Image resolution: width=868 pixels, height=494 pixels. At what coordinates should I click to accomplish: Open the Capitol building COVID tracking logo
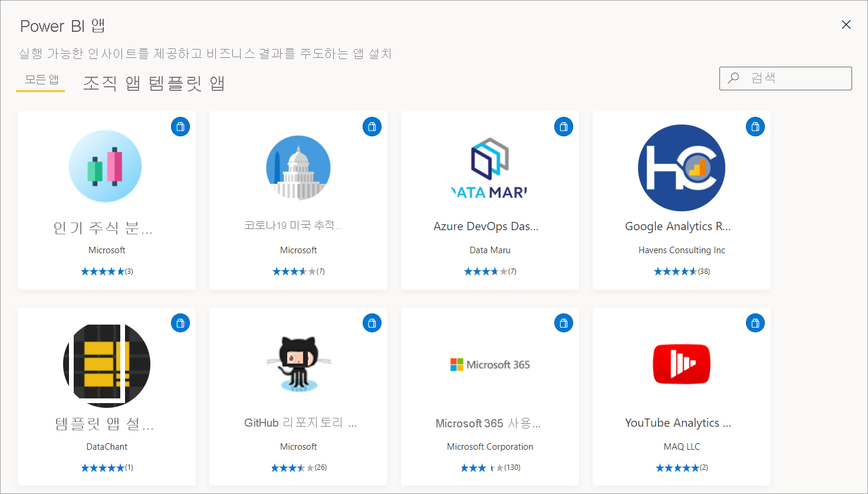pyautogui.click(x=298, y=168)
